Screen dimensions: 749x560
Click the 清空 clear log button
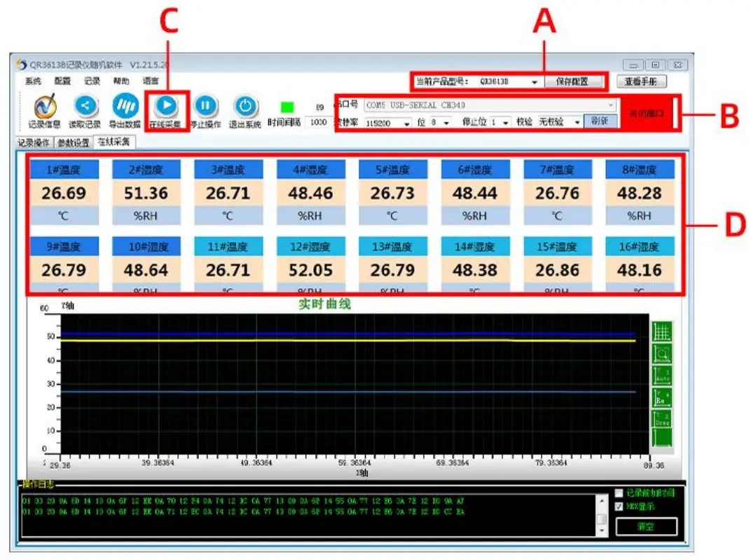click(646, 526)
